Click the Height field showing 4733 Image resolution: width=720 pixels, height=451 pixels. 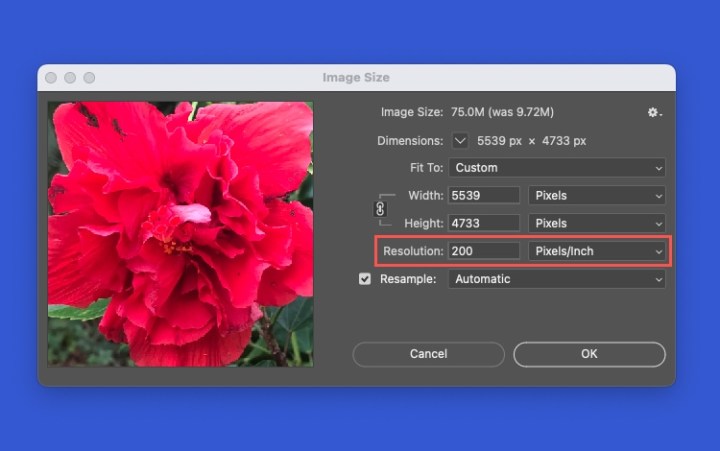tap(484, 223)
